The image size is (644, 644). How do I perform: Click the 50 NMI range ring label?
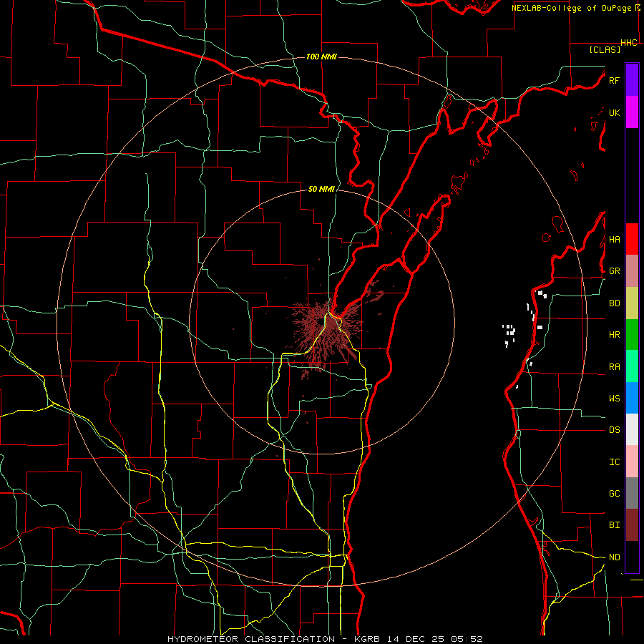(321, 189)
